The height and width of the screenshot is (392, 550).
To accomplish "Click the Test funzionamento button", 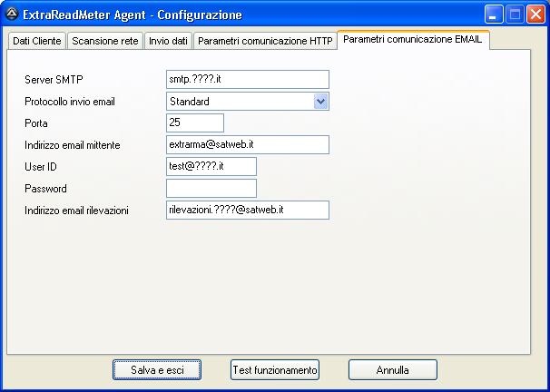I will pos(275,370).
